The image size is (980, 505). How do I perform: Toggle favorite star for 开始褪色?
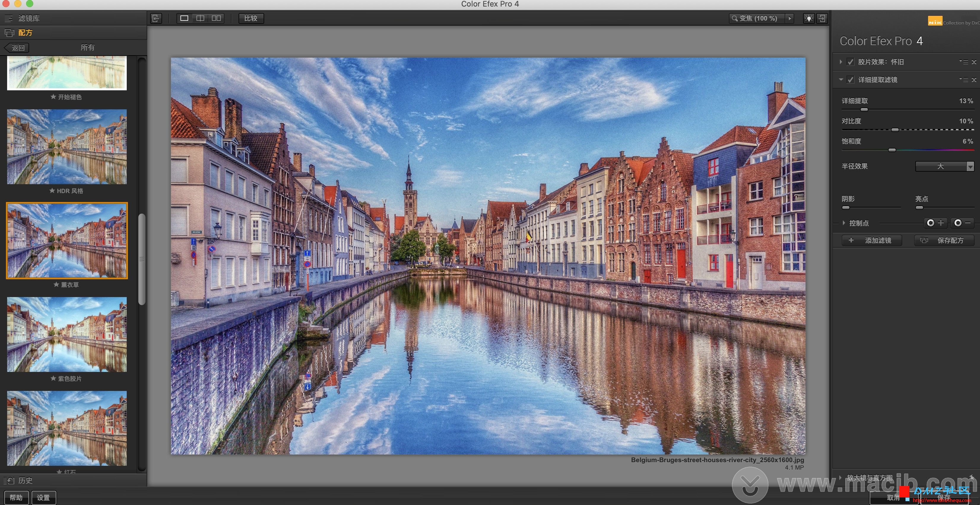53,97
